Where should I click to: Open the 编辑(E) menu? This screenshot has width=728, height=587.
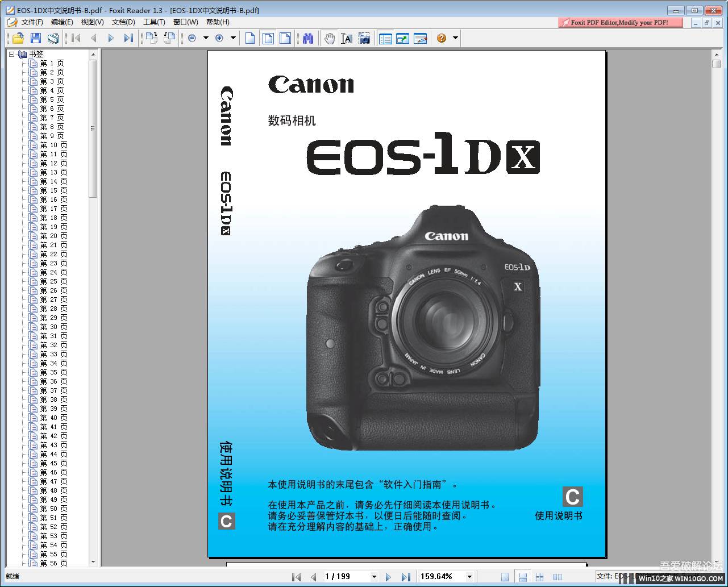point(62,22)
